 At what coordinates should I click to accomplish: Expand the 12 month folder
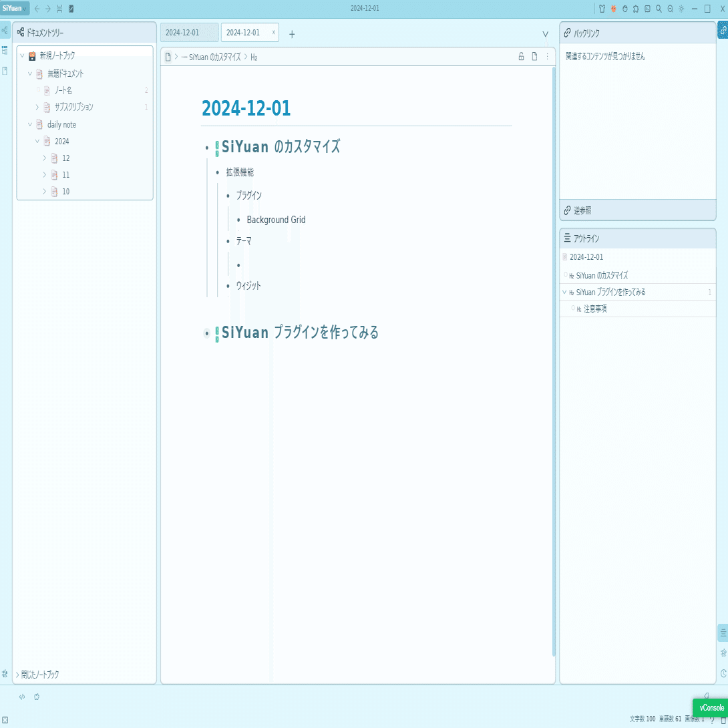[45, 158]
